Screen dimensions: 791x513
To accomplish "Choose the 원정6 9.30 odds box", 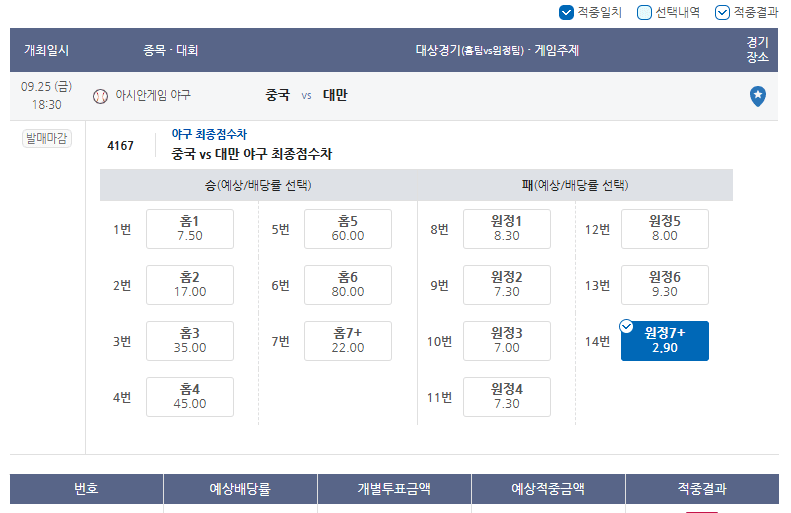I will coord(664,285).
